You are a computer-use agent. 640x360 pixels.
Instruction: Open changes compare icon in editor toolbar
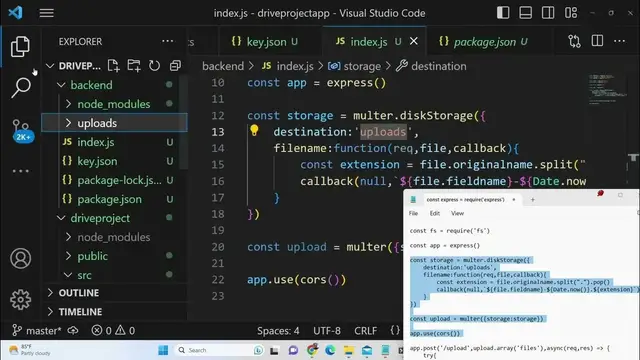pos(574,41)
